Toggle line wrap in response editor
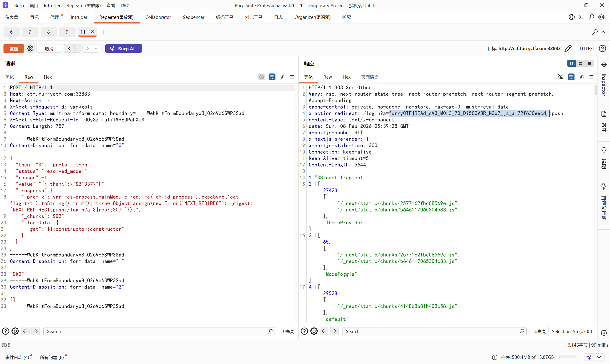The image size is (610, 364). click(x=571, y=77)
